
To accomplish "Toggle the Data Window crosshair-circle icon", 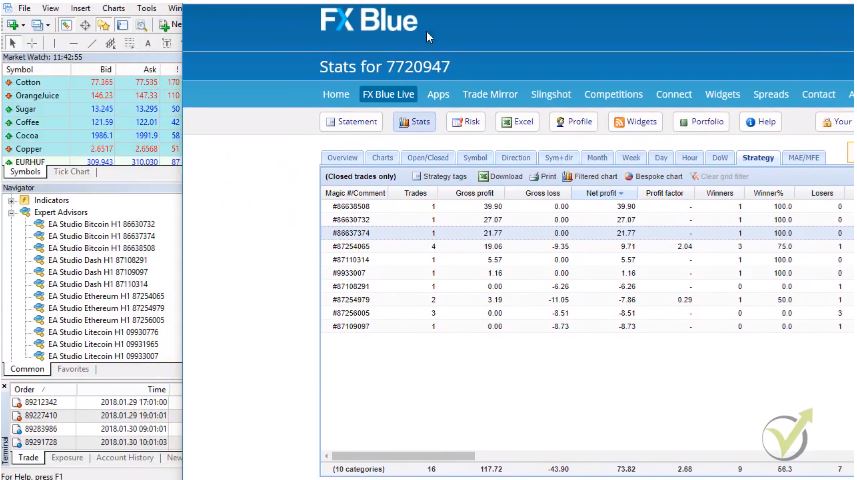I will (85, 25).
